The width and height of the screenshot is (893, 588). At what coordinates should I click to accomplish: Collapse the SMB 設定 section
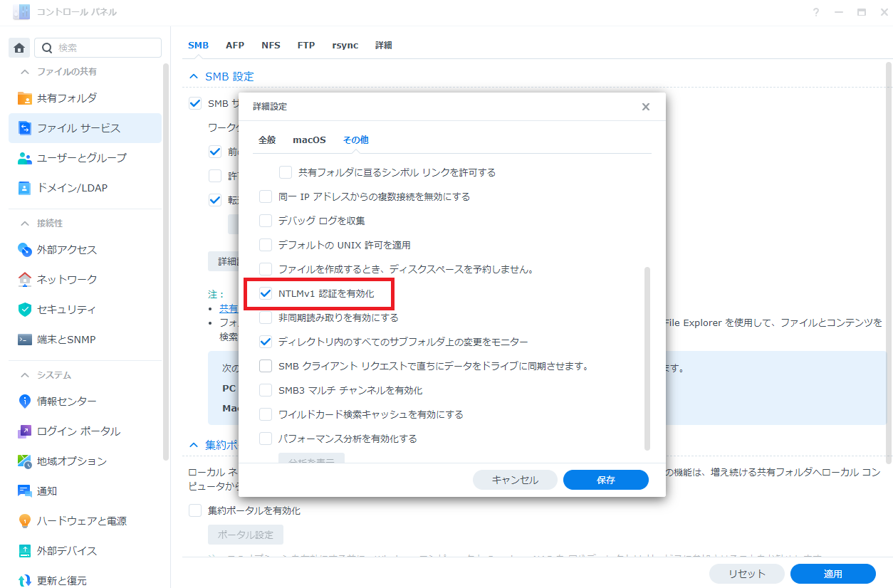pos(194,76)
